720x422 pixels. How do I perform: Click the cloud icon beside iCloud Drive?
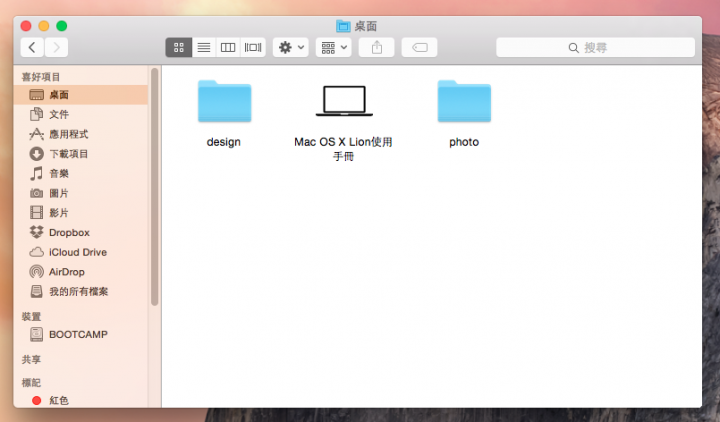pos(37,252)
